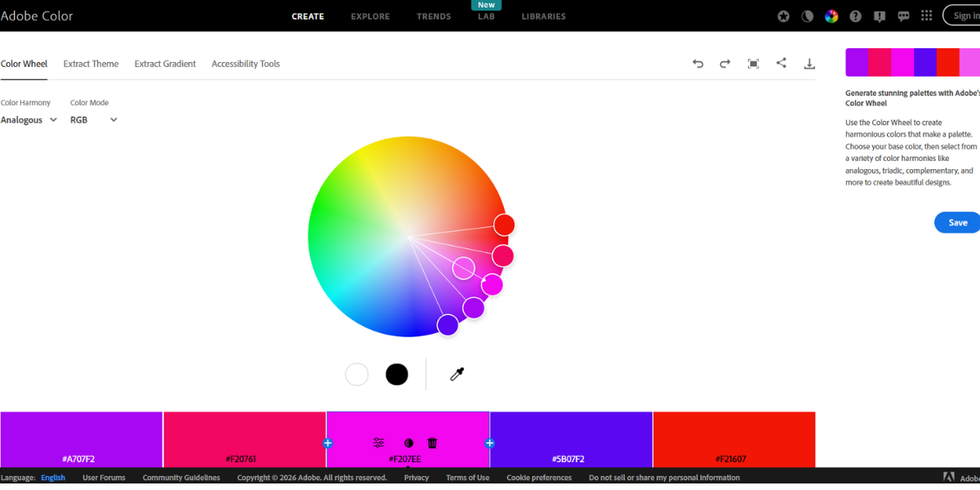
Task: Click the Sign in button
Action: tap(961, 16)
